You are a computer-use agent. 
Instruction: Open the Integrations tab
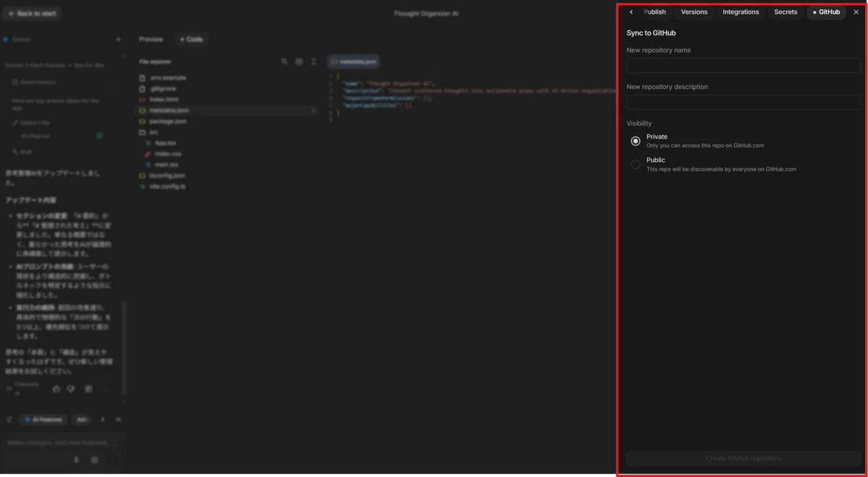(x=741, y=12)
